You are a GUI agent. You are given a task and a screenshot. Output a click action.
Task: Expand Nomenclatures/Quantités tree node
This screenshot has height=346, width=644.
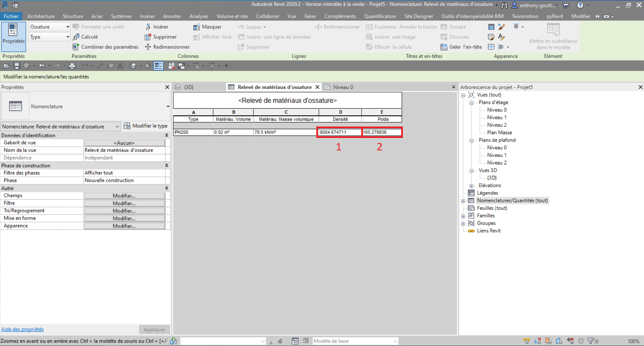tap(463, 201)
